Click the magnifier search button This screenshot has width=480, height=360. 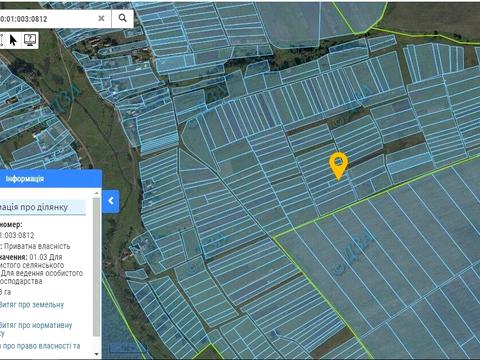click(122, 18)
